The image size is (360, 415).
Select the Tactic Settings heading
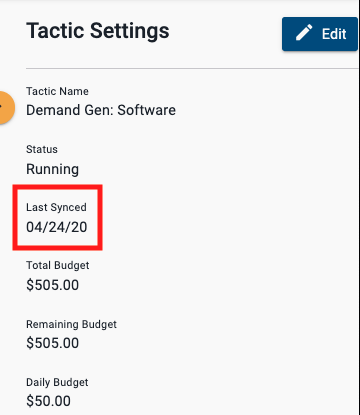click(98, 30)
